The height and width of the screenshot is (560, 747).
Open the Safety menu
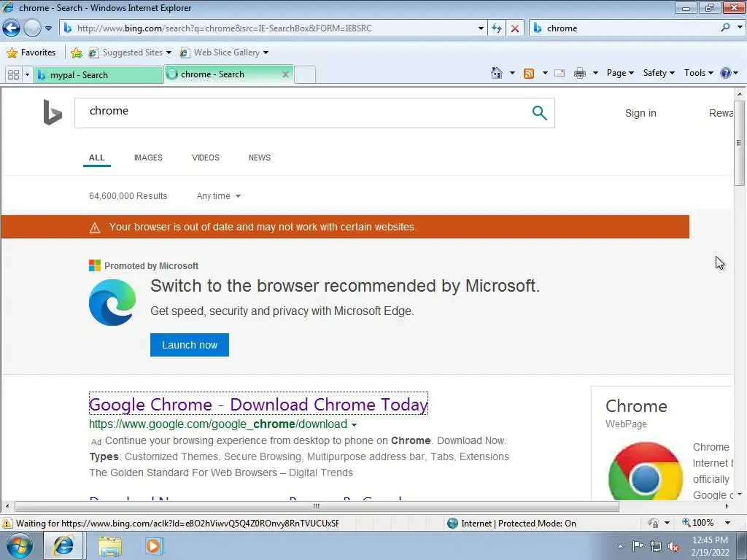coord(659,73)
